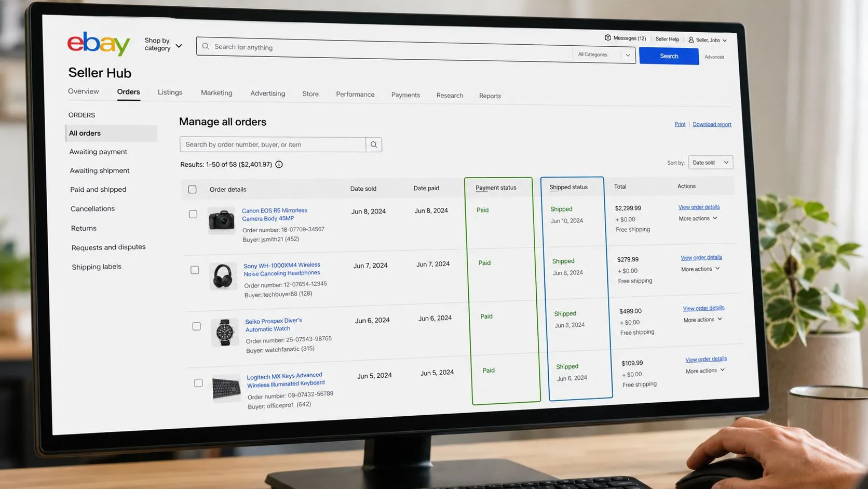Viewport: 868px width, 489px height.
Task: Open the Research tab
Action: [x=450, y=95]
